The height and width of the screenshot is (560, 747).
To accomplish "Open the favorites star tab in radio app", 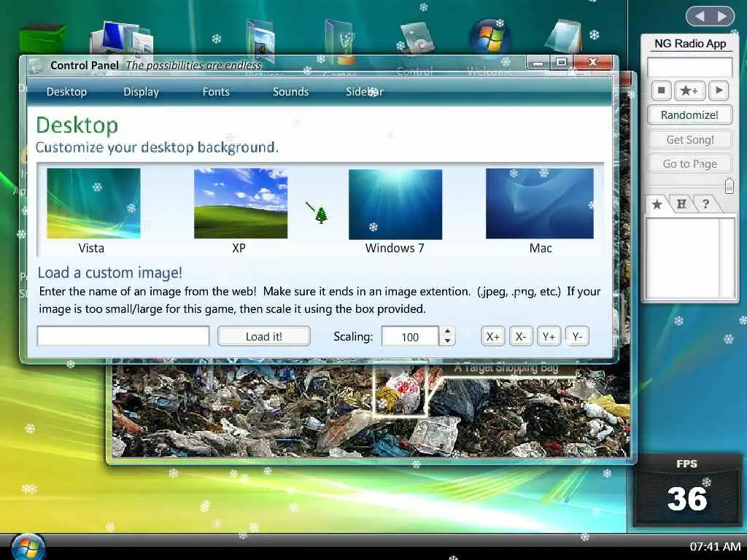I will (657, 205).
